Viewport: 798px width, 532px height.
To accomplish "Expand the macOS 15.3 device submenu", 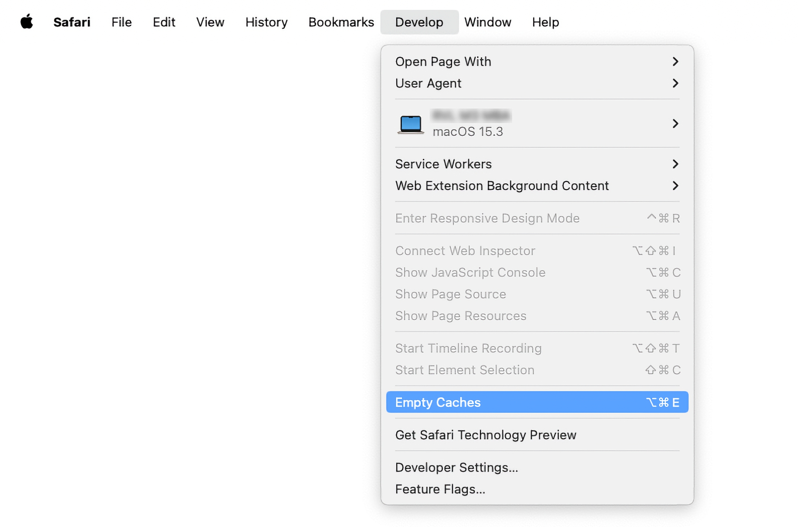I will (676, 124).
